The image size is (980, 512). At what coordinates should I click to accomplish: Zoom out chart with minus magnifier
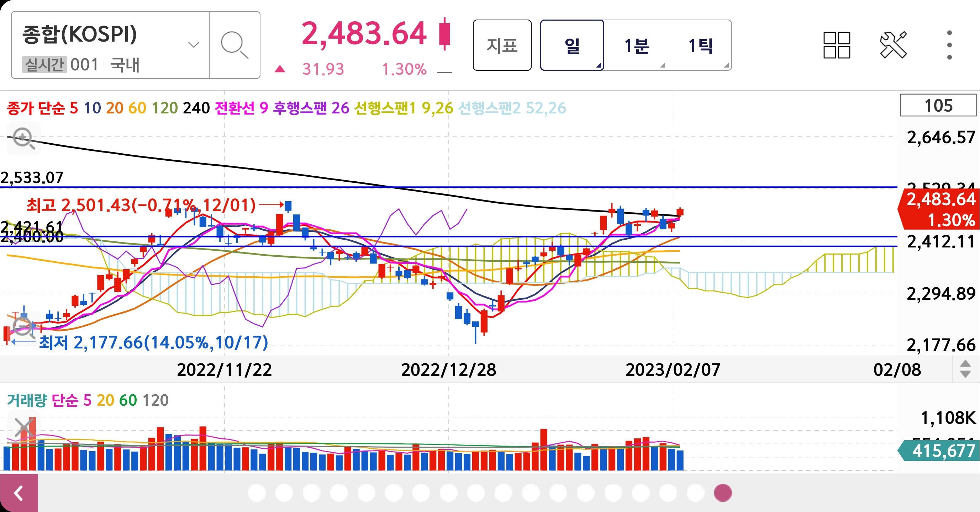[x=23, y=326]
